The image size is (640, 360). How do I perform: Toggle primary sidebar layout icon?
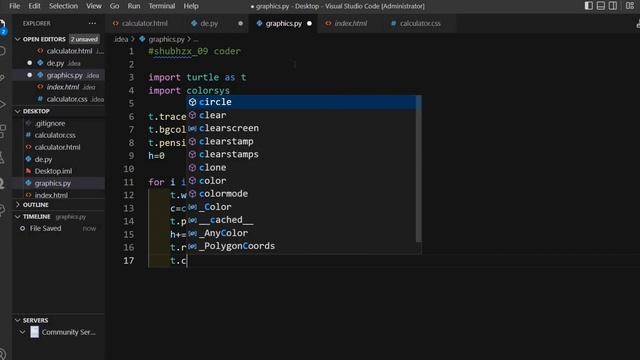coord(589,6)
